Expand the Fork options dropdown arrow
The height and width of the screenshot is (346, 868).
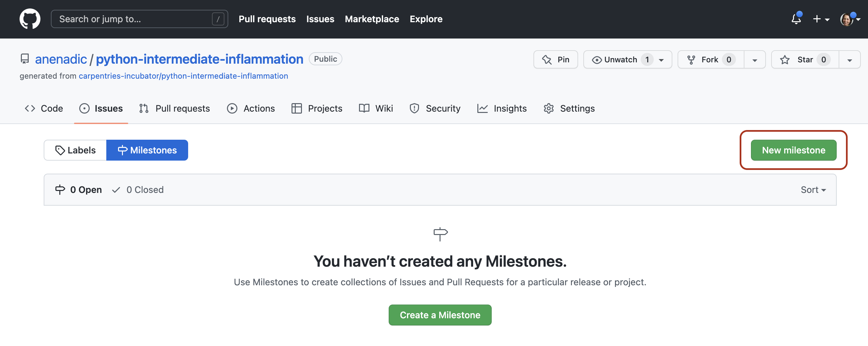[755, 60]
